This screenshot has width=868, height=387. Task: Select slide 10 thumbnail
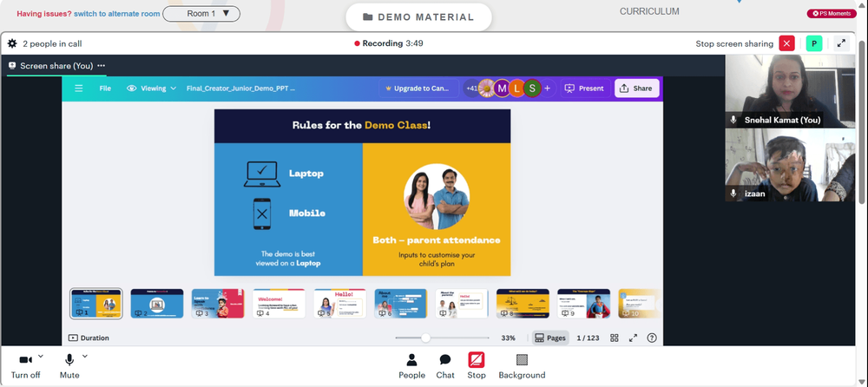[x=640, y=304]
